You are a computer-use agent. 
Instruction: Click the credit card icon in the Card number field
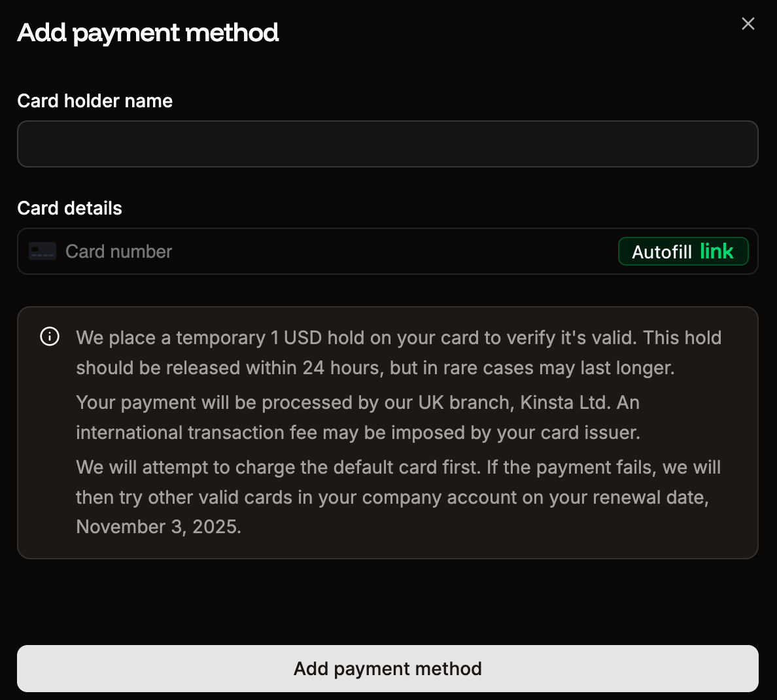point(42,251)
